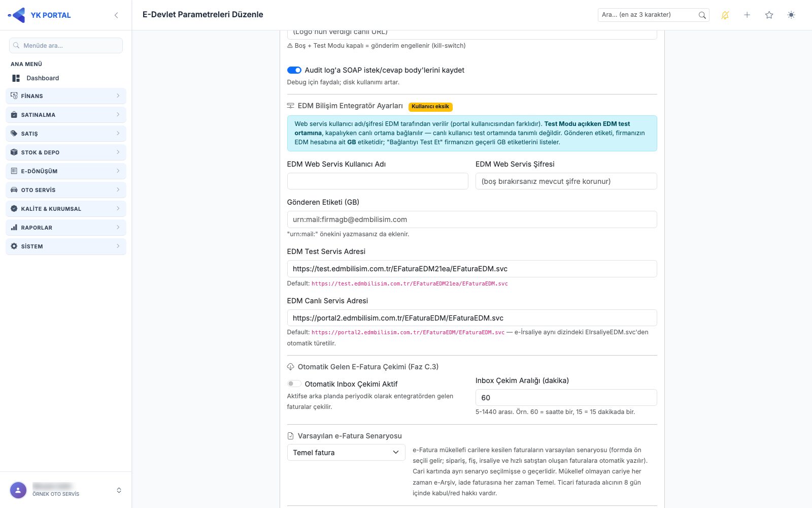Click the Kullanıcı eksik badge
The height and width of the screenshot is (508, 812).
(x=430, y=107)
